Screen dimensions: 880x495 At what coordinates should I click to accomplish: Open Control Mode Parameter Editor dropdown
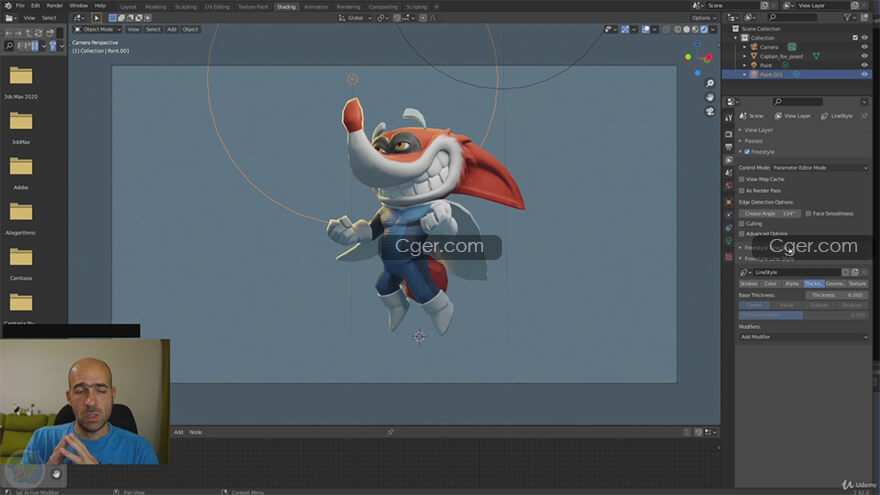[820, 168]
